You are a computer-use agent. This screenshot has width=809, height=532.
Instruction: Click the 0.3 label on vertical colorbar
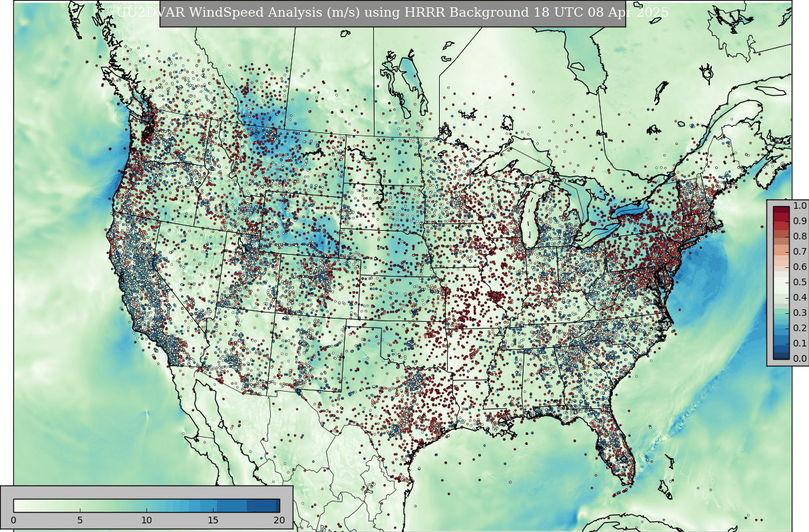tap(800, 313)
